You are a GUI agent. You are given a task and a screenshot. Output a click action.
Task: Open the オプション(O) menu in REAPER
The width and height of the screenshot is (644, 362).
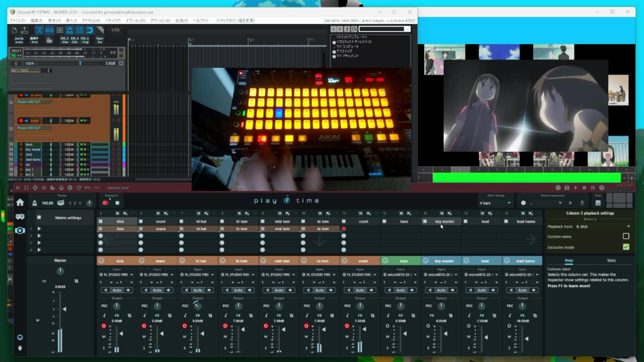pos(136,21)
